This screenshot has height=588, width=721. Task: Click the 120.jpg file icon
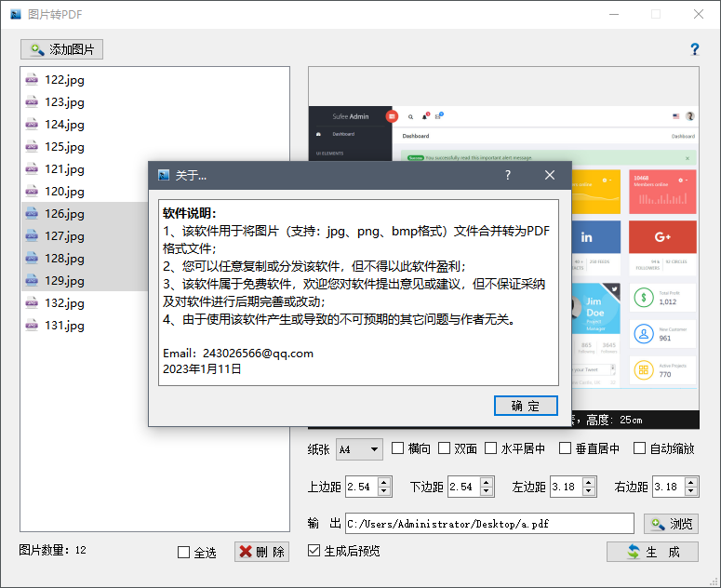click(32, 192)
